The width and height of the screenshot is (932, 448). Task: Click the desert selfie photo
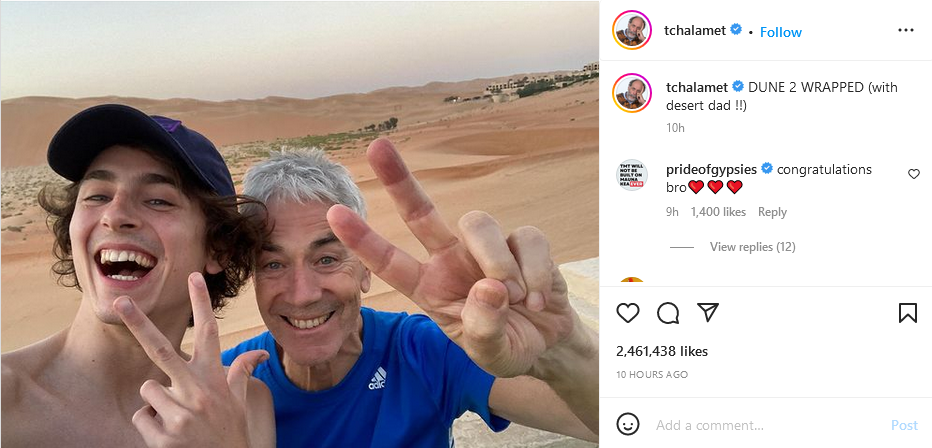click(300, 224)
